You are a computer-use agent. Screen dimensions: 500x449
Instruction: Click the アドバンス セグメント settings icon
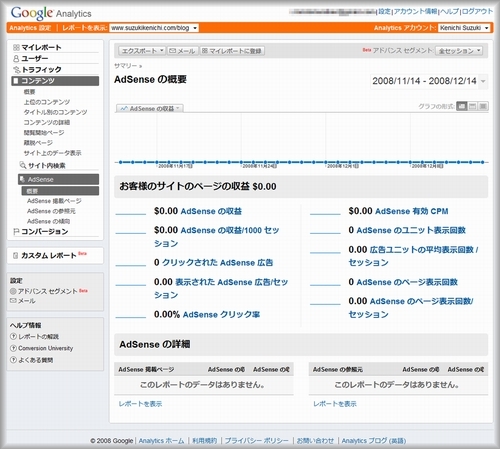tap(13, 291)
